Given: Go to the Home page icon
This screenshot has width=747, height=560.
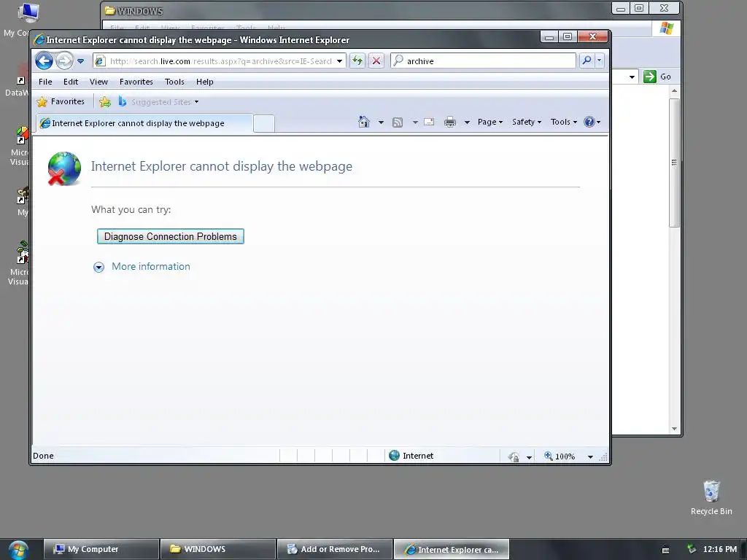Looking at the screenshot, I should click(x=364, y=122).
